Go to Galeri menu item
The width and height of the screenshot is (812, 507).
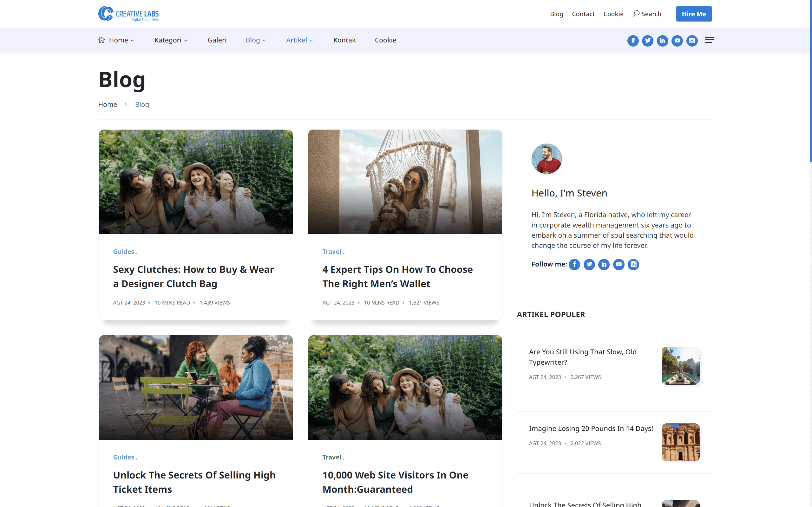pyautogui.click(x=217, y=40)
